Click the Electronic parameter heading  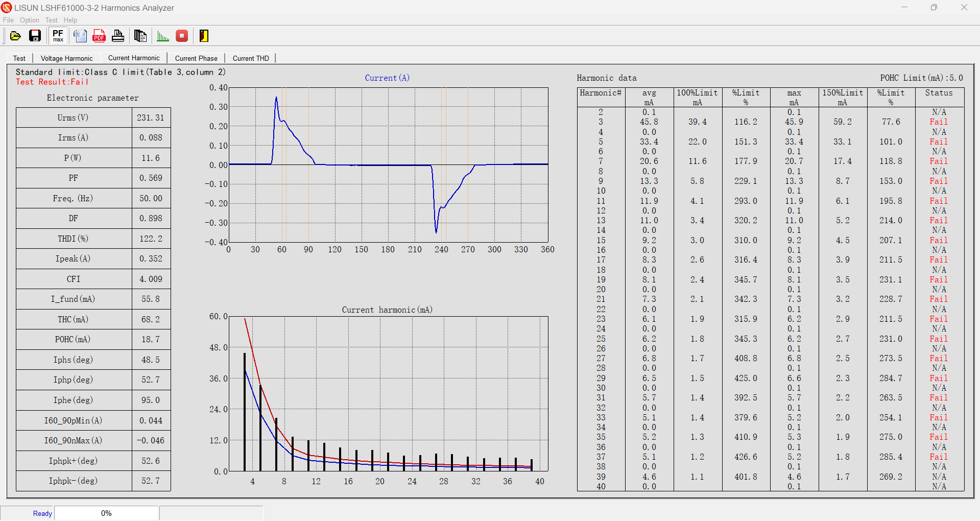point(92,98)
